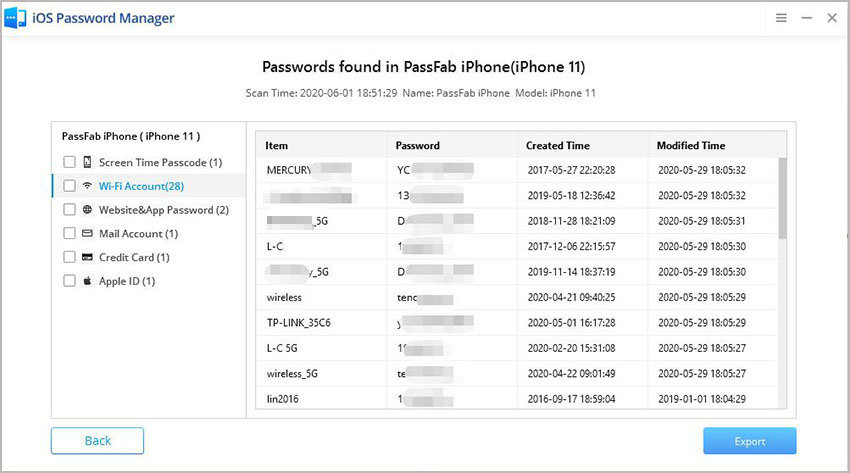Image resolution: width=850 pixels, height=473 pixels.
Task: Select Website&App Password (2) category
Action: (163, 210)
